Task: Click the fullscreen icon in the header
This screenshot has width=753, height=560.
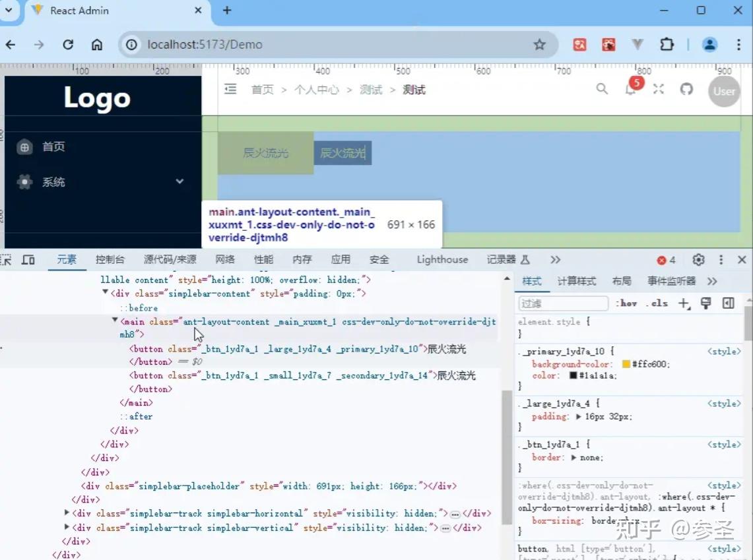Action: (x=658, y=88)
